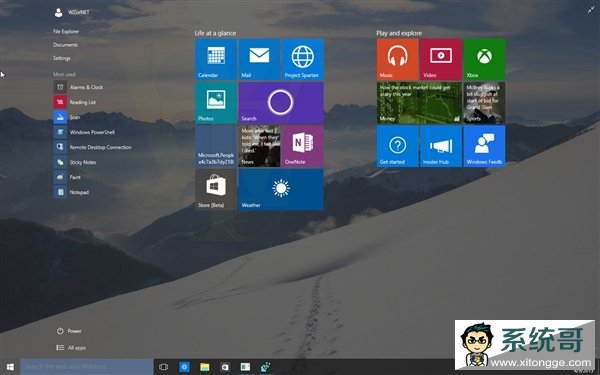Open the Mail tile
The height and width of the screenshot is (375, 600).
259,59
